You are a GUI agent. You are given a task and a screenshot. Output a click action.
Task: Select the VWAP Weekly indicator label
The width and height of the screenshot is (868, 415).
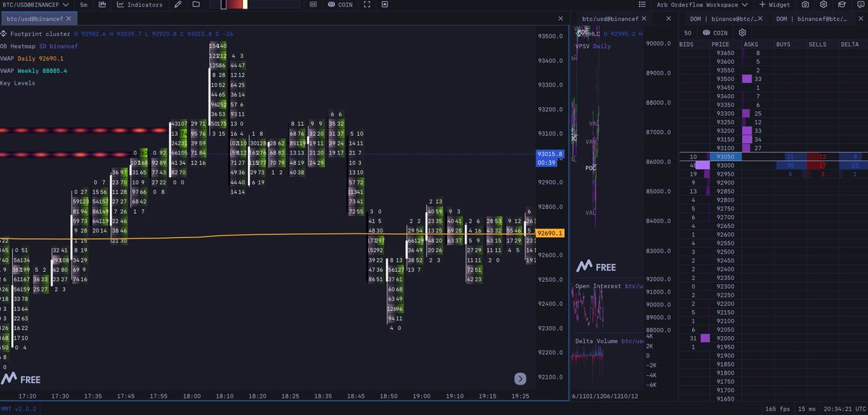33,71
